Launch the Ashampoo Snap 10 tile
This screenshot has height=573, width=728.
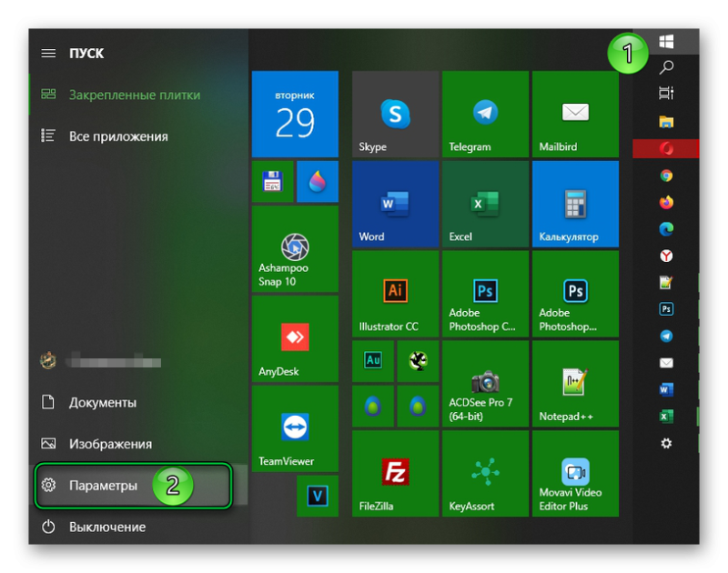[295, 249]
